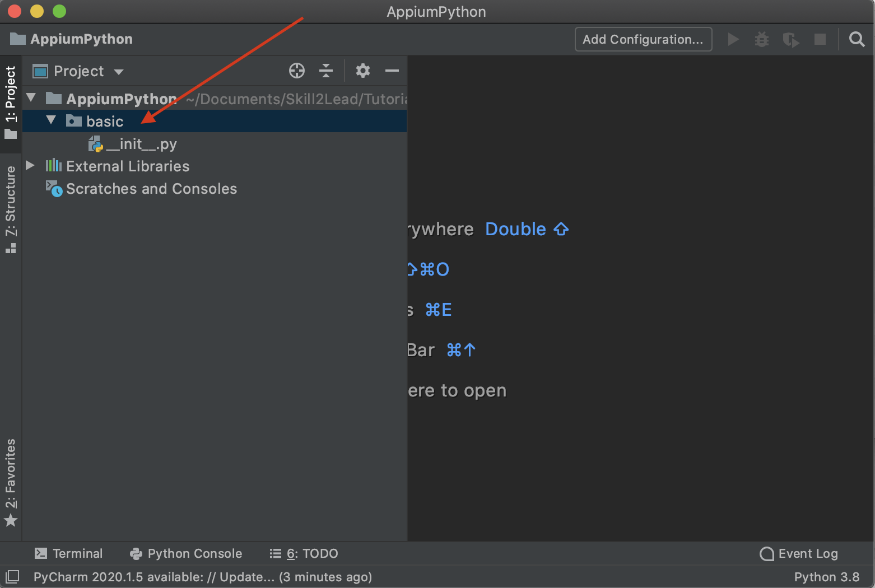Collapse all with the Project panel icon
The height and width of the screenshot is (588, 875).
pyautogui.click(x=326, y=71)
